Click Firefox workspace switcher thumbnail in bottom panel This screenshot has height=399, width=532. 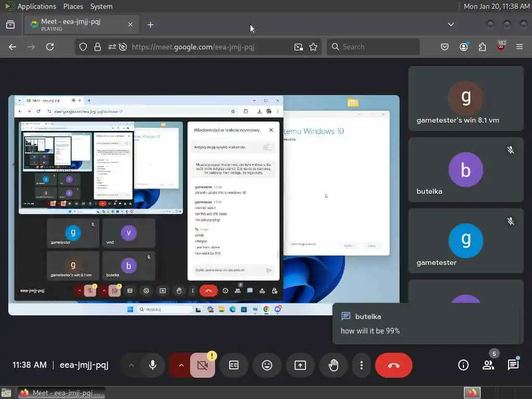pyautogui.click(x=472, y=393)
